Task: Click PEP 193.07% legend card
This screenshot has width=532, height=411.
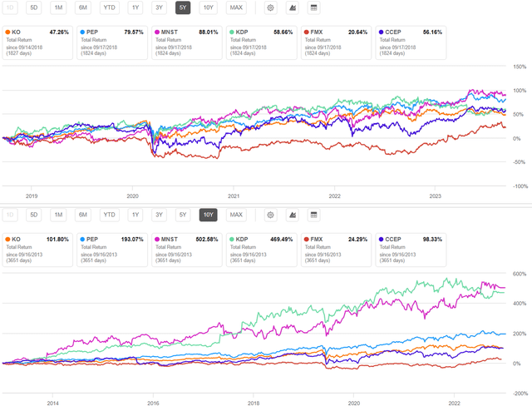Action: pos(112,250)
